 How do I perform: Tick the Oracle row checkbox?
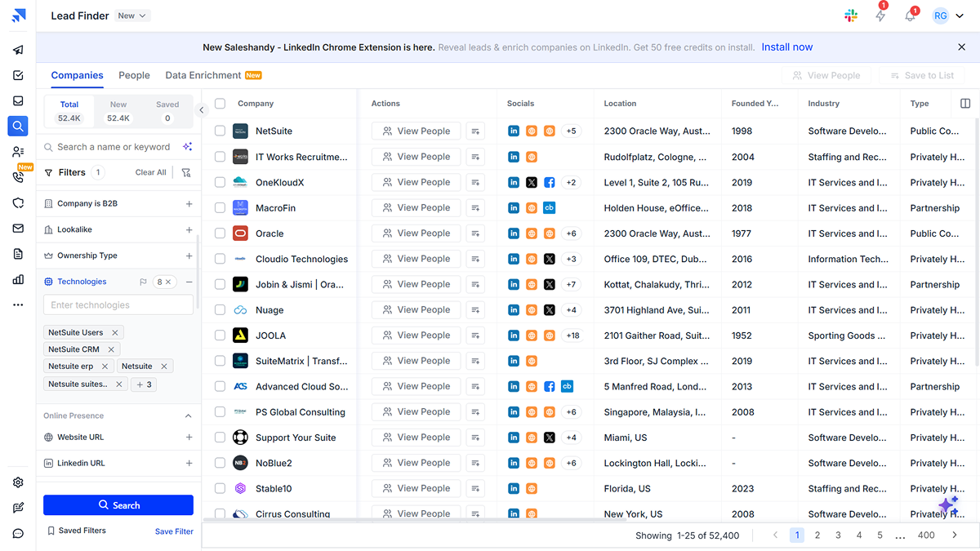(x=220, y=233)
